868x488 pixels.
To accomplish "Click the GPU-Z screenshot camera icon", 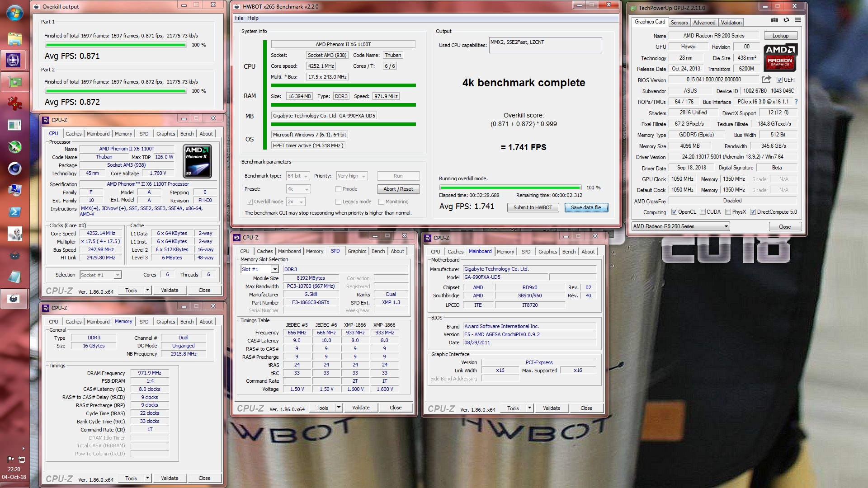I will 774,20.
